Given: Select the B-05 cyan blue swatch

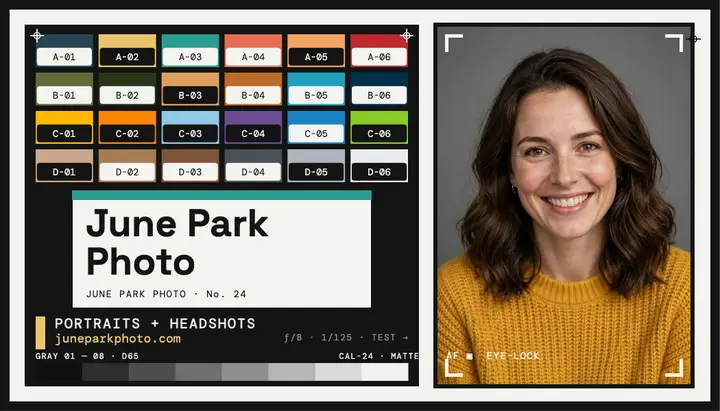Looking at the screenshot, I should (x=316, y=89).
